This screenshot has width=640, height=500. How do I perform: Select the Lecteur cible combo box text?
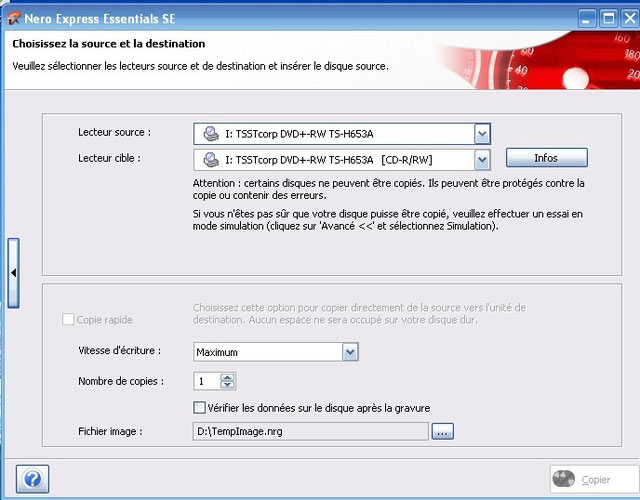click(x=329, y=160)
